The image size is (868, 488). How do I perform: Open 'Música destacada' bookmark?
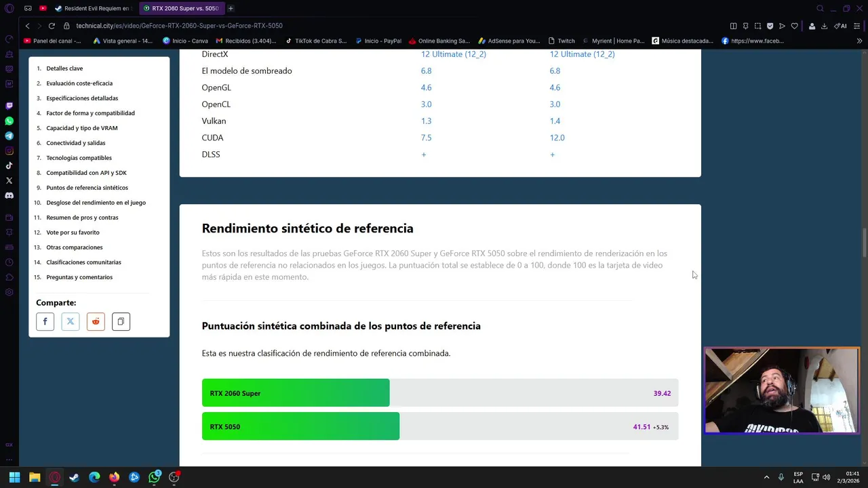pos(683,41)
